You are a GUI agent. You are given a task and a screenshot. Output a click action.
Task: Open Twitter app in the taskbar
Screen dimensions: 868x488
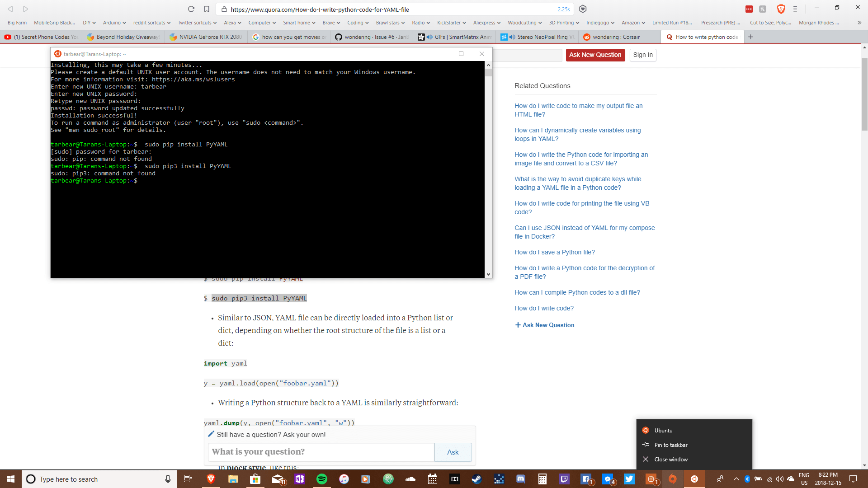[629, 479]
